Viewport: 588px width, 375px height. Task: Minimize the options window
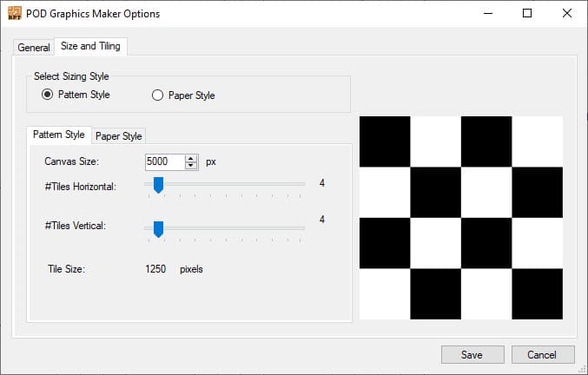(x=486, y=14)
